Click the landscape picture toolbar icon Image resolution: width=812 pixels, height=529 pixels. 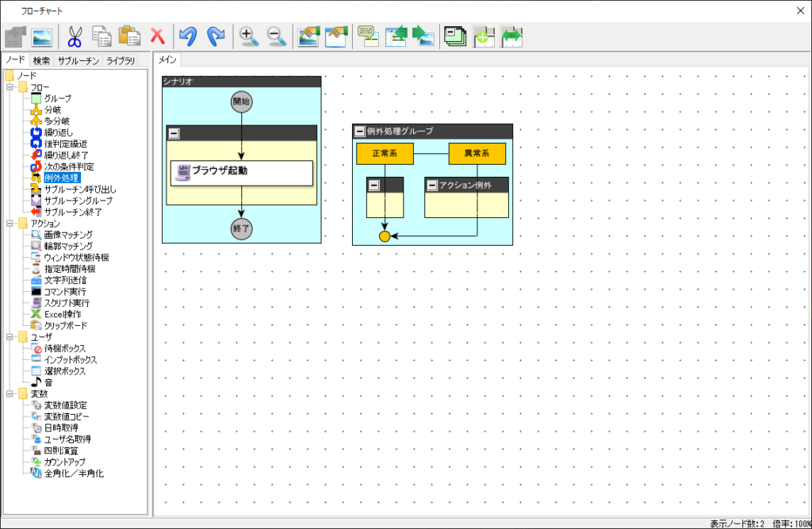point(42,36)
